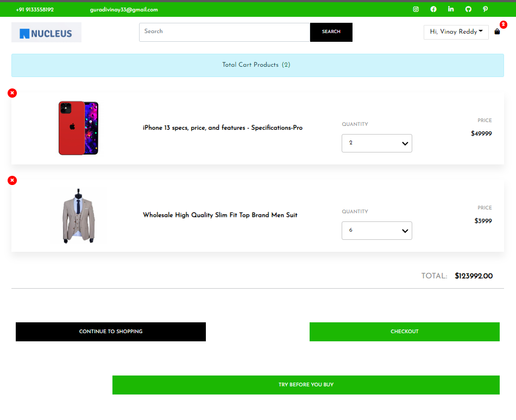The height and width of the screenshot is (420, 516).
Task: Open the iPhone 13 quantity dropdown
Action: (x=377, y=143)
